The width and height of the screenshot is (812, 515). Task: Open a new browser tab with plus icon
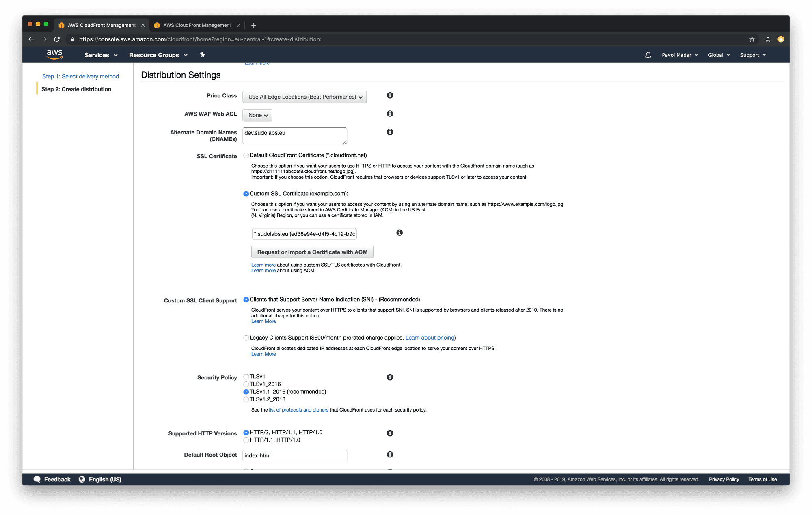pos(254,25)
